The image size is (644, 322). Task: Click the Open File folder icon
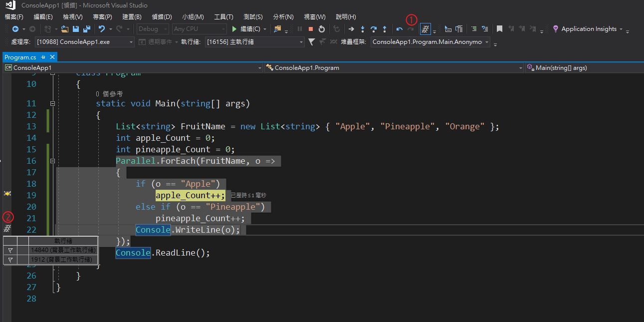pyautogui.click(x=65, y=29)
